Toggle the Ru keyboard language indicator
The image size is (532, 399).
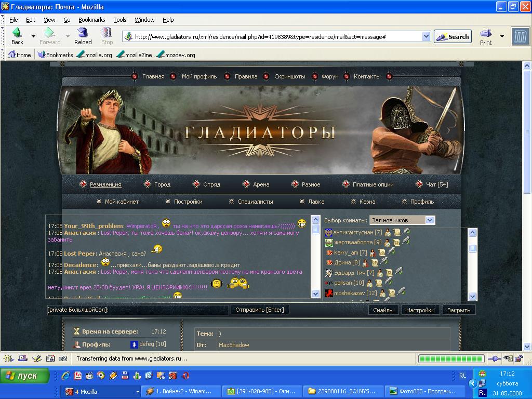click(483, 393)
